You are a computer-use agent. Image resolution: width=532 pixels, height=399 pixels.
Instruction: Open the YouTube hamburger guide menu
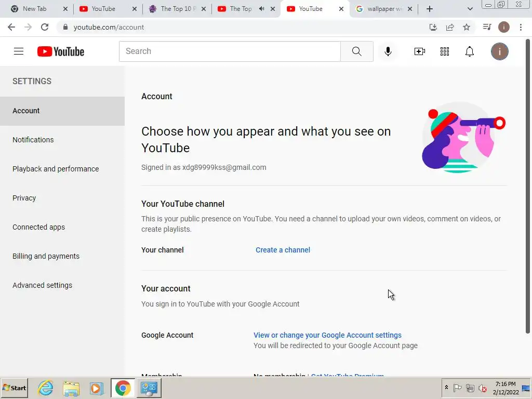(x=19, y=51)
